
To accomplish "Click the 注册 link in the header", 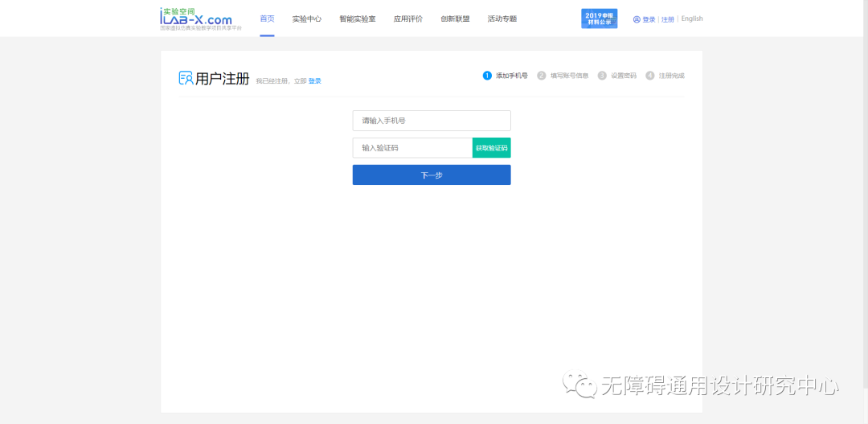I will (668, 19).
